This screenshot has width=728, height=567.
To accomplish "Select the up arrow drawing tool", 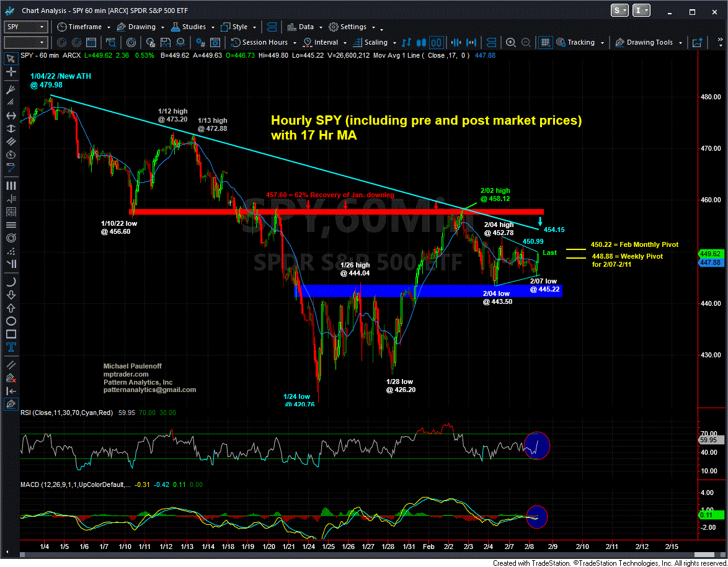I will point(11,308).
